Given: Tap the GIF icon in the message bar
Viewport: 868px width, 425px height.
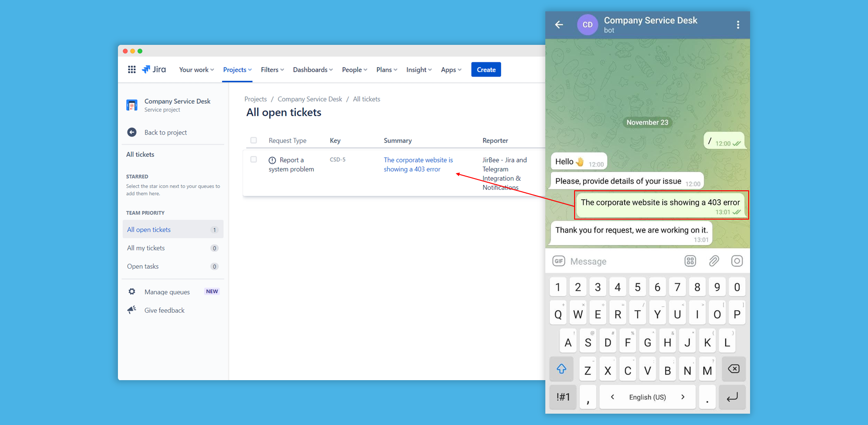Looking at the screenshot, I should coord(559,261).
